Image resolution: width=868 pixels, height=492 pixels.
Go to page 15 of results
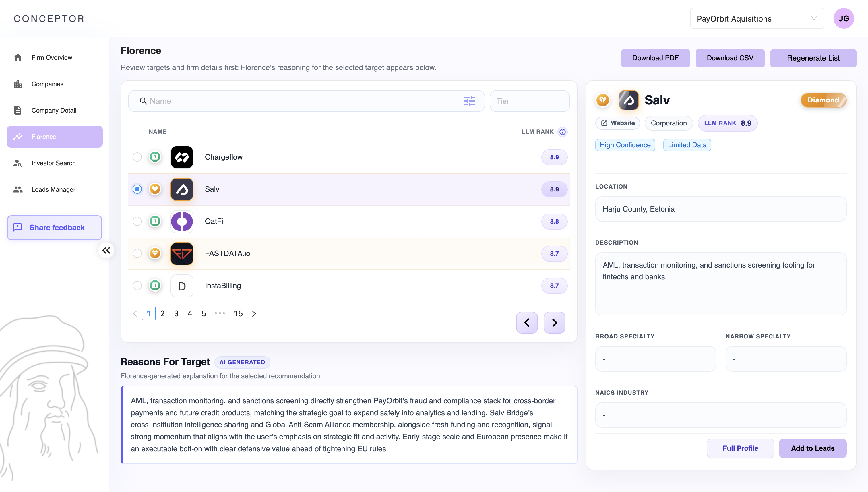[x=238, y=314]
